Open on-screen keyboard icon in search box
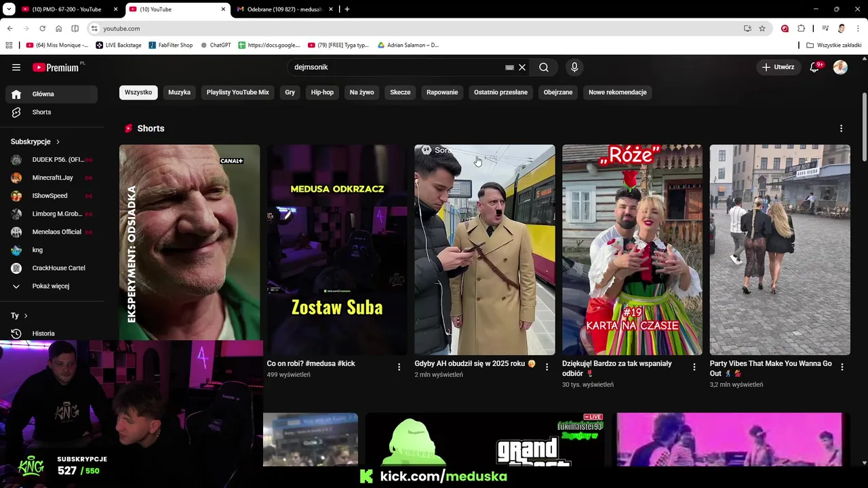This screenshot has width=868, height=488. (509, 67)
